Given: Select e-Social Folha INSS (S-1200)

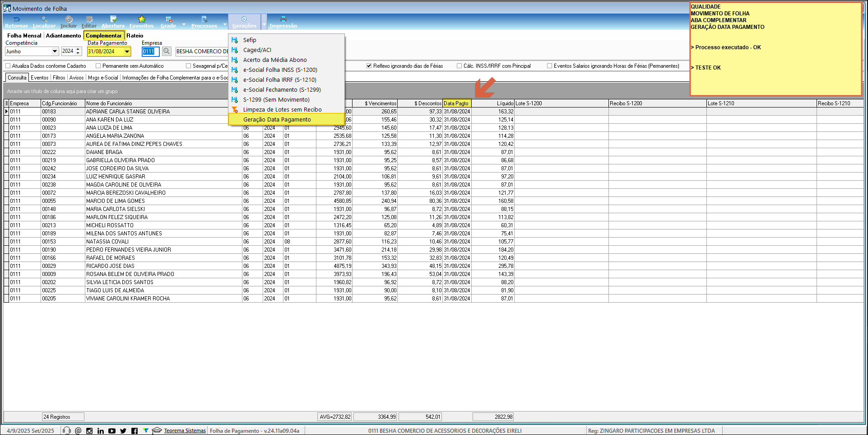Looking at the screenshot, I should point(286,70).
